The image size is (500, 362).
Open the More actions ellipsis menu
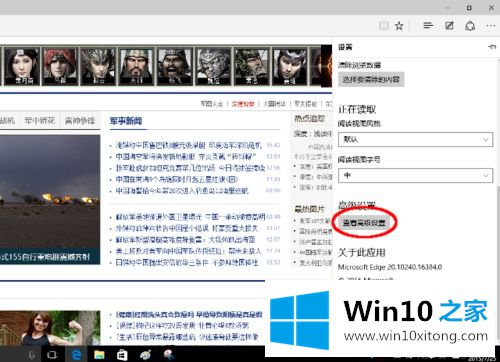[x=491, y=26]
